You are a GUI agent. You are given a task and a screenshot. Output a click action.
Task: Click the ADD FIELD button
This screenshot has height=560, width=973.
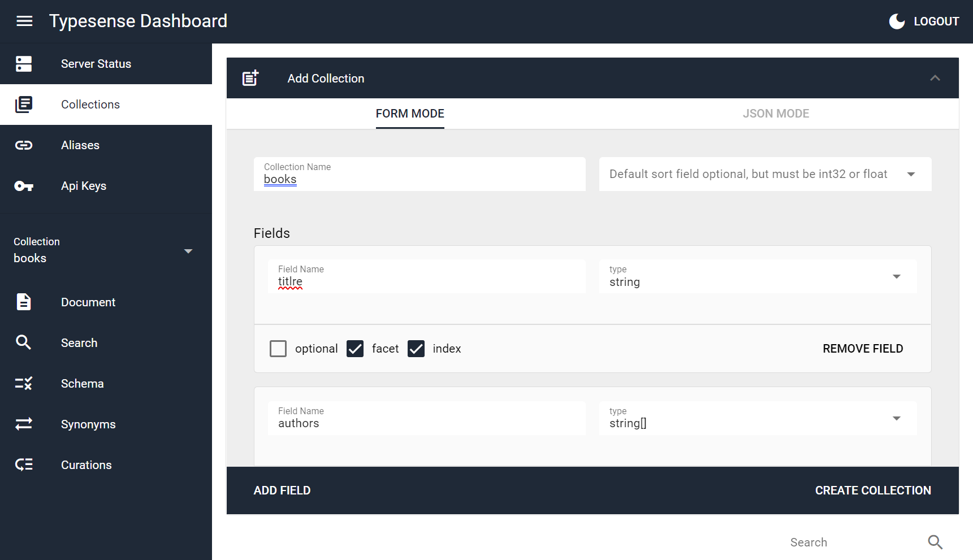click(282, 490)
